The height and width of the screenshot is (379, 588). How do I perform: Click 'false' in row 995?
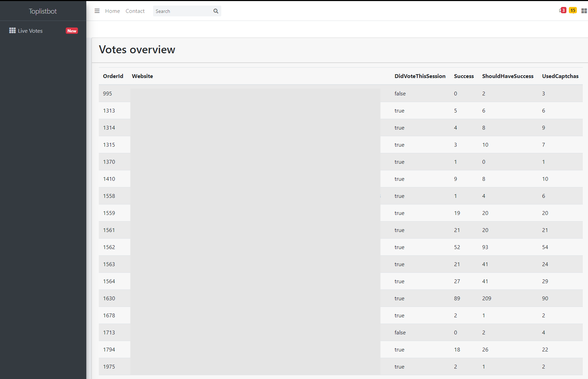coord(400,94)
